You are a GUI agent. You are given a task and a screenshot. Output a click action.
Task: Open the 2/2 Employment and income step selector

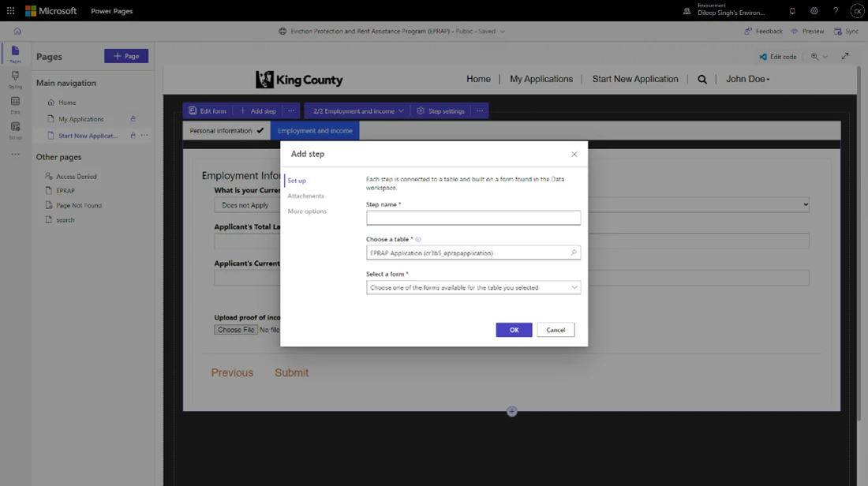point(357,110)
